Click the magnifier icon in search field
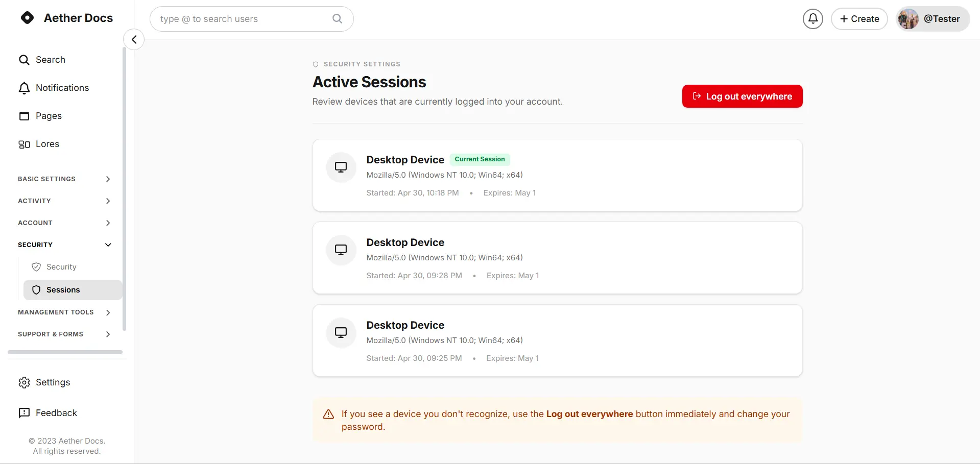The height and width of the screenshot is (464, 980). click(x=337, y=19)
